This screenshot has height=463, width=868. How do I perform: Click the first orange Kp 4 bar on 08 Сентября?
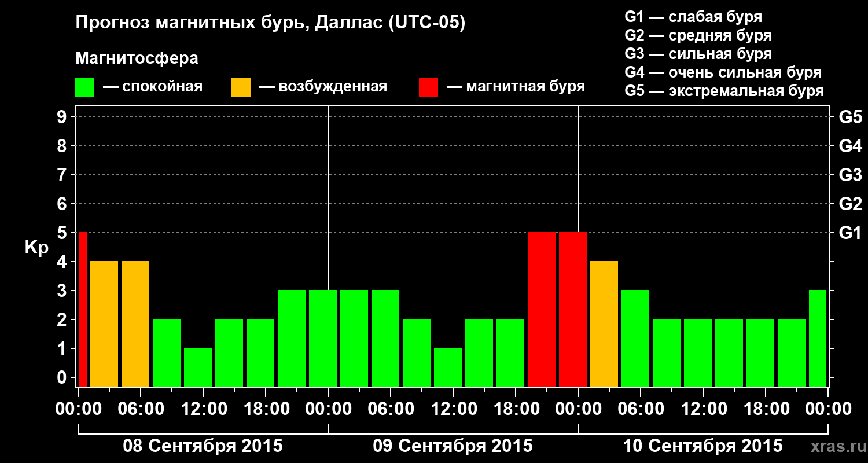(104, 324)
